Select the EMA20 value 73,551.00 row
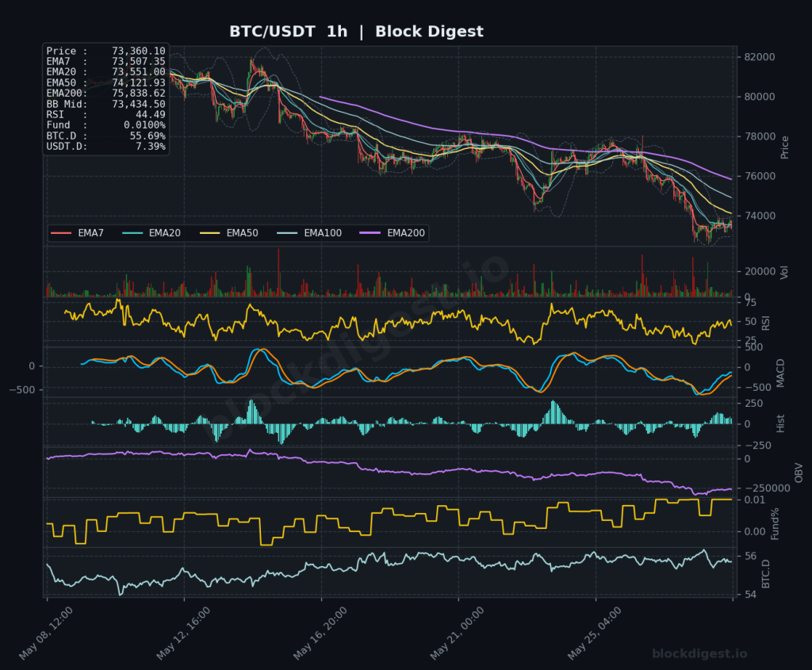Screen dimensions: 812x670 click(105, 72)
